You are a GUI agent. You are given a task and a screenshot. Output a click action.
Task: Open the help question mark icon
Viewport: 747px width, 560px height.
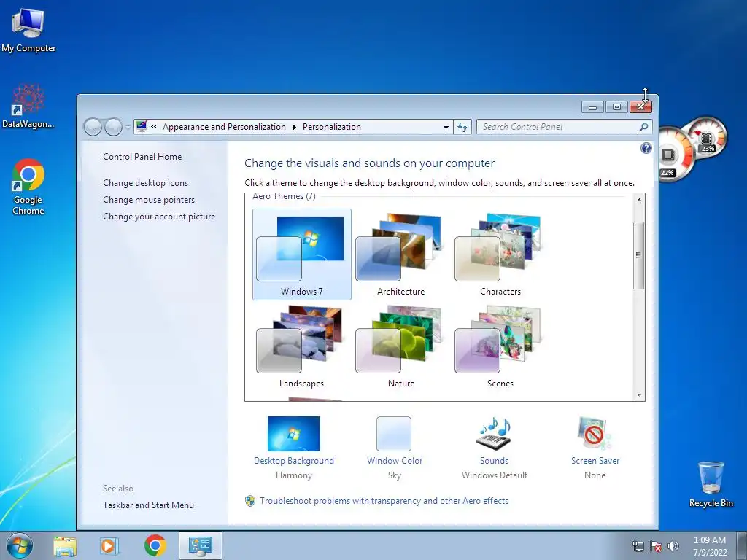[646, 148]
